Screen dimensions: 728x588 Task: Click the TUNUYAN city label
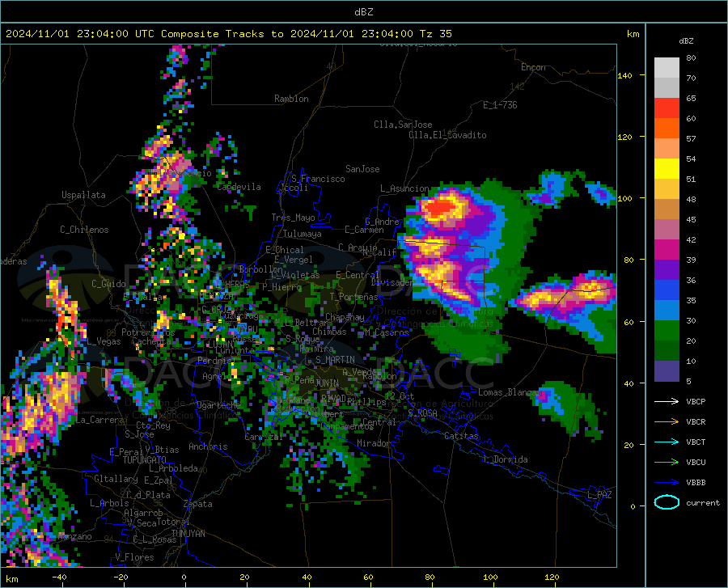(x=188, y=534)
